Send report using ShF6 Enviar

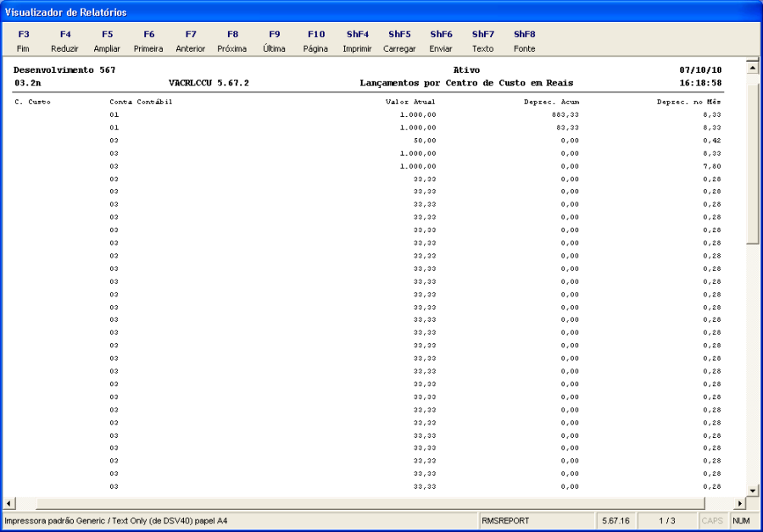[x=441, y=41]
